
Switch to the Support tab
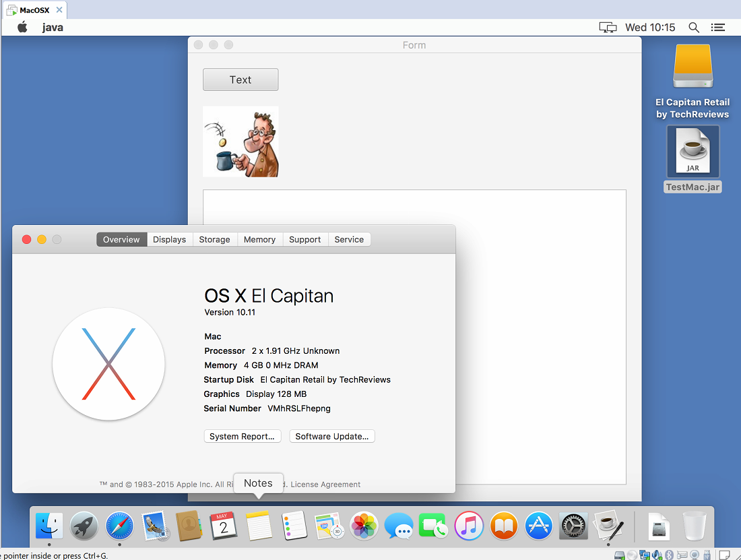point(304,240)
